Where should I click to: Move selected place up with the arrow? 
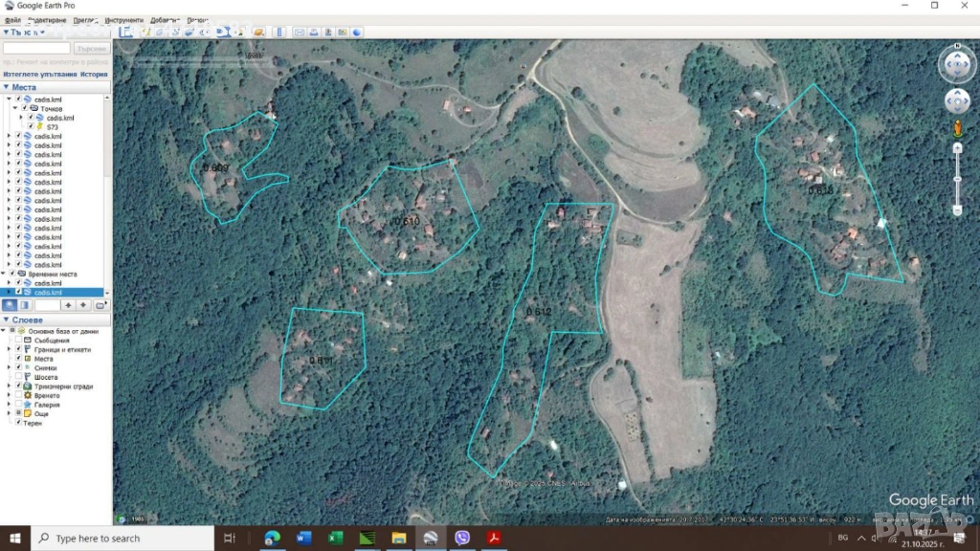coord(68,305)
